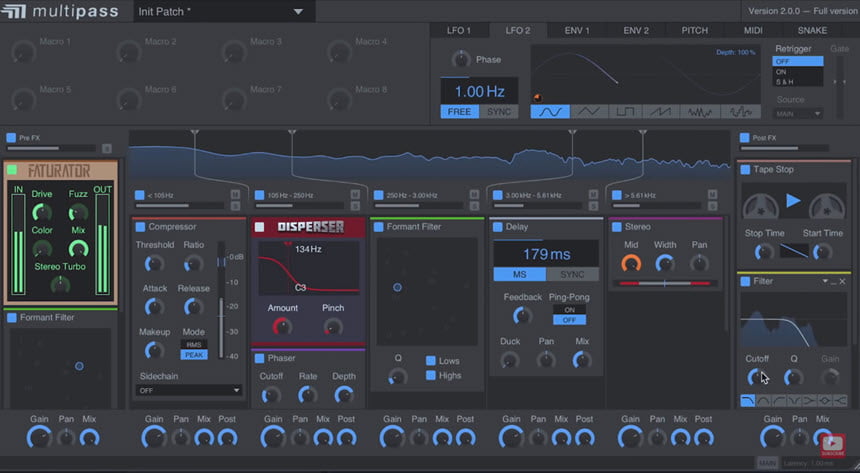Screen dimensions: 860x473
Task: Select the smooth random LFO waveform shape
Action: pos(740,112)
